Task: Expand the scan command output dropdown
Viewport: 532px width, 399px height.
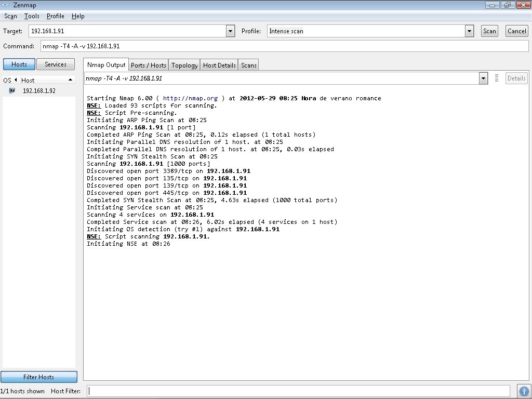Action: coord(483,78)
